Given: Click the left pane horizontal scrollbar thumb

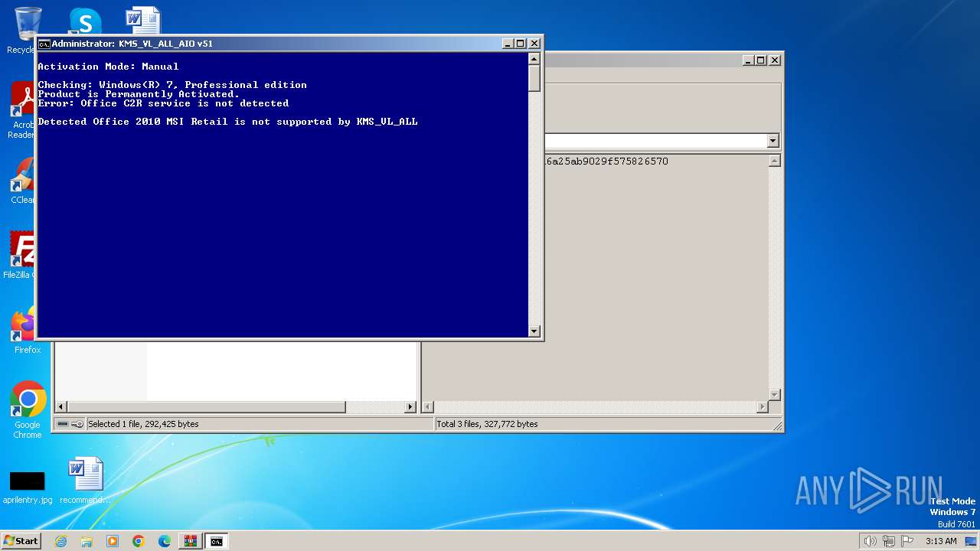Looking at the screenshot, I should 207,407.
